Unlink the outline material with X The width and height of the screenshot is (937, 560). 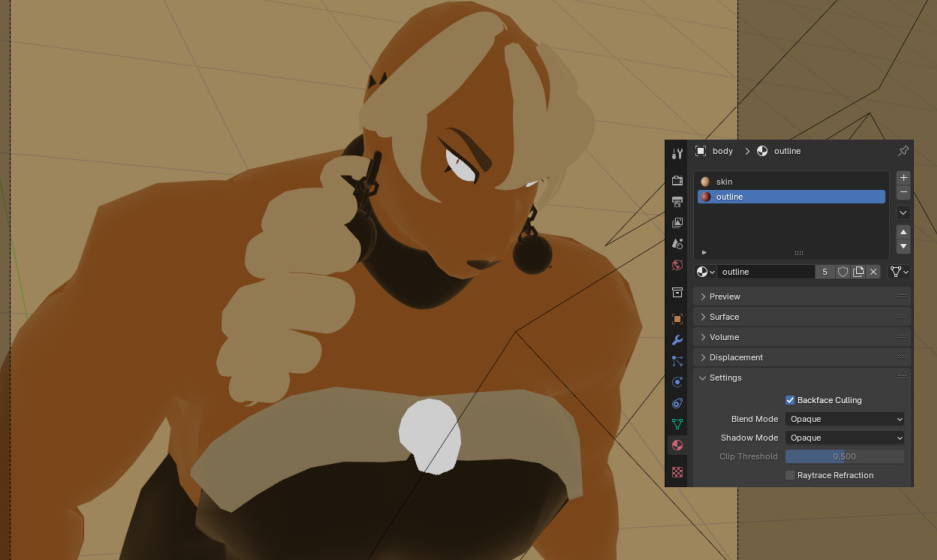[x=873, y=271]
